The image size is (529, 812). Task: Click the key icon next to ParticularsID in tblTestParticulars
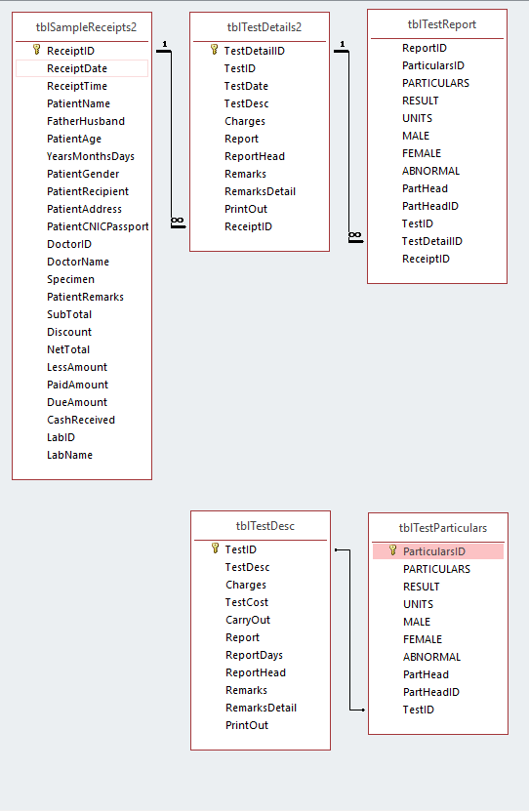(x=392, y=550)
